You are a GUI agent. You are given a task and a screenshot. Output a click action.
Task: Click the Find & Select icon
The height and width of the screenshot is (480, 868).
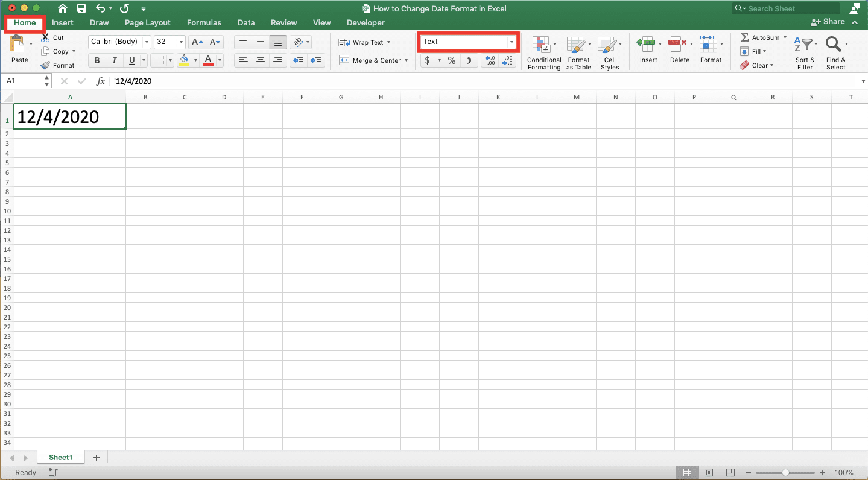coord(835,52)
